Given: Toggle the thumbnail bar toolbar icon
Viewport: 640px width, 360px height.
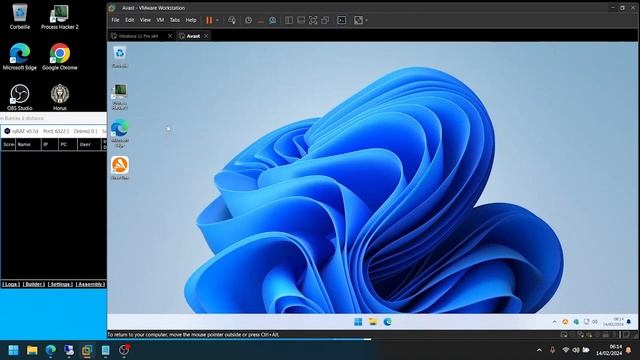Looking at the screenshot, I should tap(301, 20).
